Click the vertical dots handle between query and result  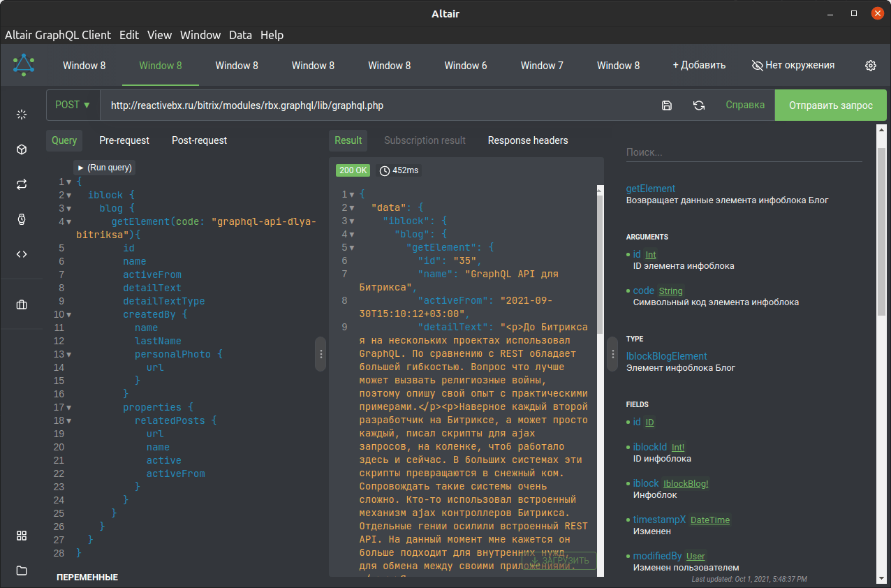pos(321,354)
